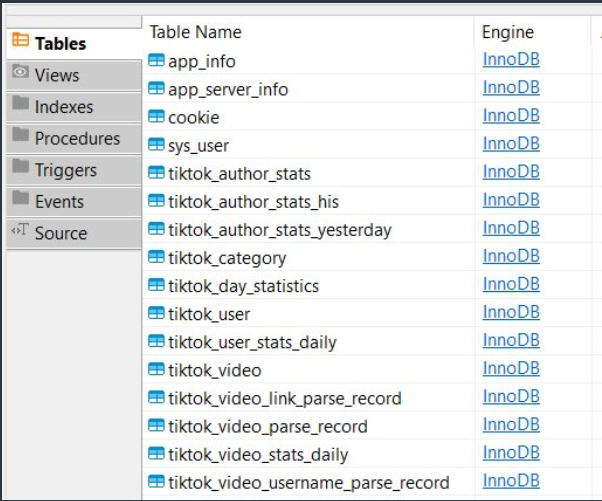Select the tiktok_user table name
Viewport: 602px width, 501px height.
[209, 314]
